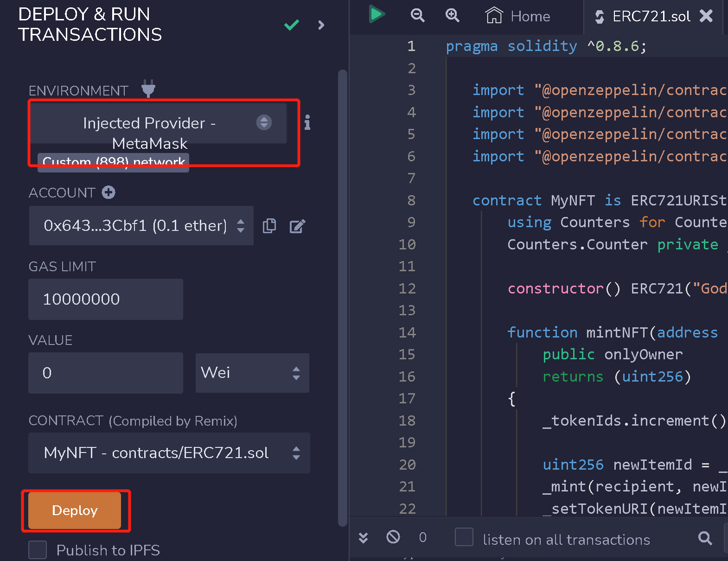Show environment info icon
The width and height of the screenshot is (728, 561).
click(x=307, y=122)
